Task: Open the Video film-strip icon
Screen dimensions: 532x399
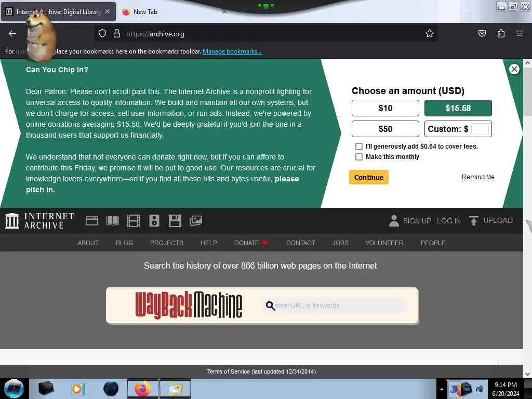Action: pos(134,221)
